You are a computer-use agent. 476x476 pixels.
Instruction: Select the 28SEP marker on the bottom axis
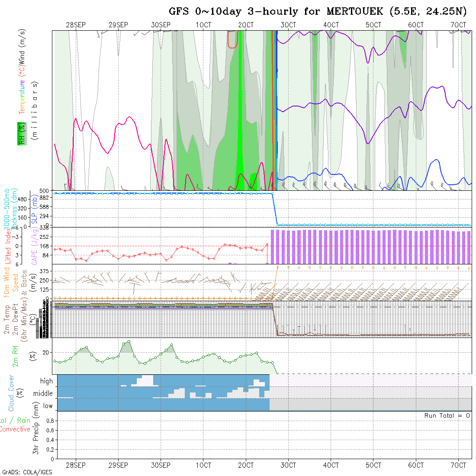tap(76, 465)
